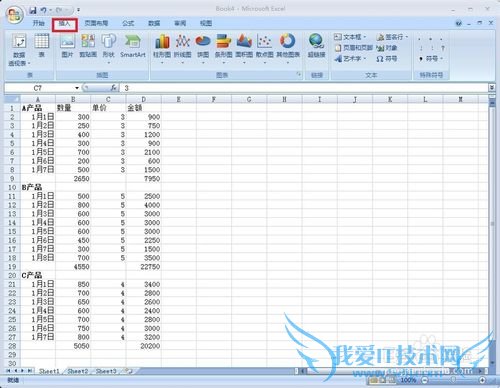Insert a SmartArt graphic
The height and width of the screenshot is (388, 500).
click(x=133, y=46)
